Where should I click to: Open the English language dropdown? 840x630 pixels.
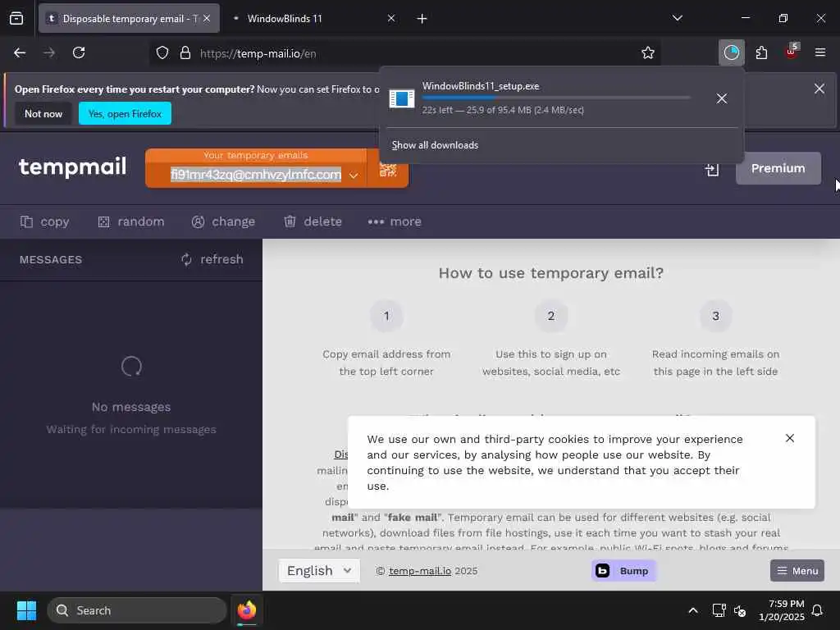click(x=319, y=571)
